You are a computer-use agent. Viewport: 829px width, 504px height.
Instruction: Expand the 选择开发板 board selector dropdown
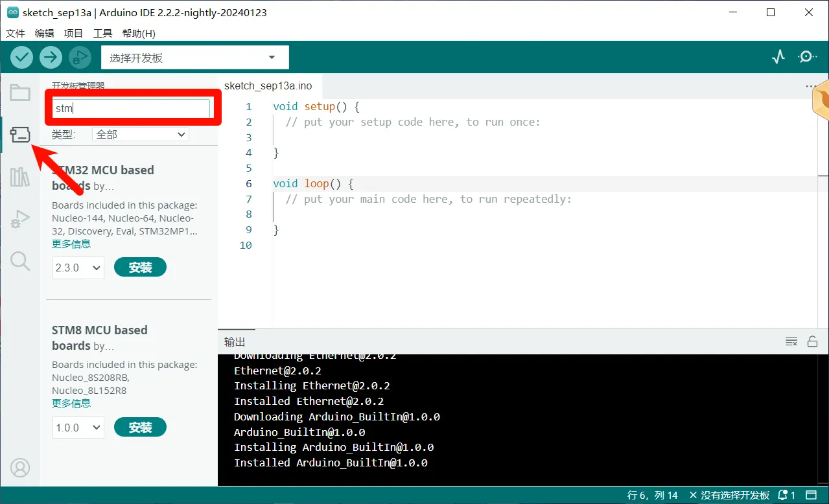[194, 58]
